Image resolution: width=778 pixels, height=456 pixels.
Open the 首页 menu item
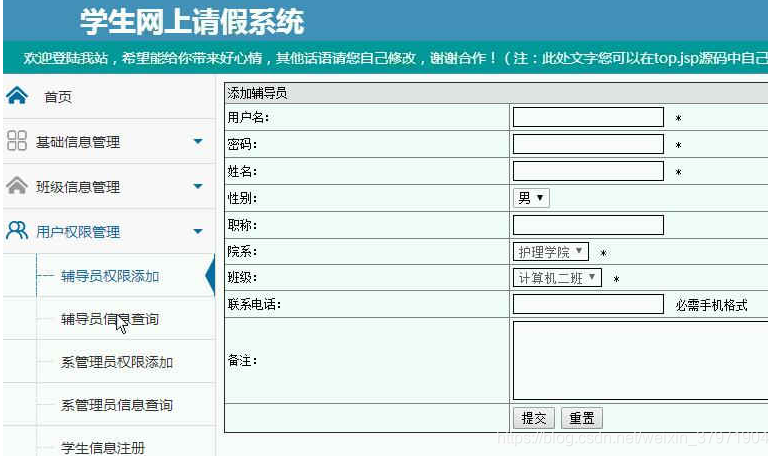[x=58, y=97]
